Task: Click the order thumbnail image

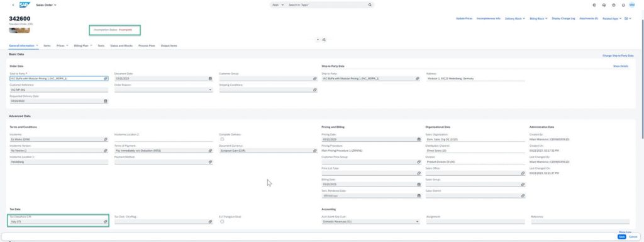Action: click(x=19, y=30)
